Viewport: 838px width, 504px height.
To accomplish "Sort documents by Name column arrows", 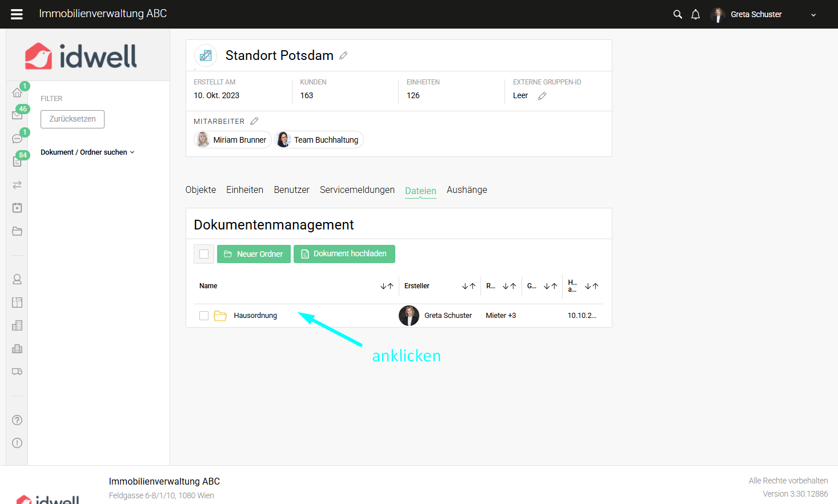I will [387, 286].
